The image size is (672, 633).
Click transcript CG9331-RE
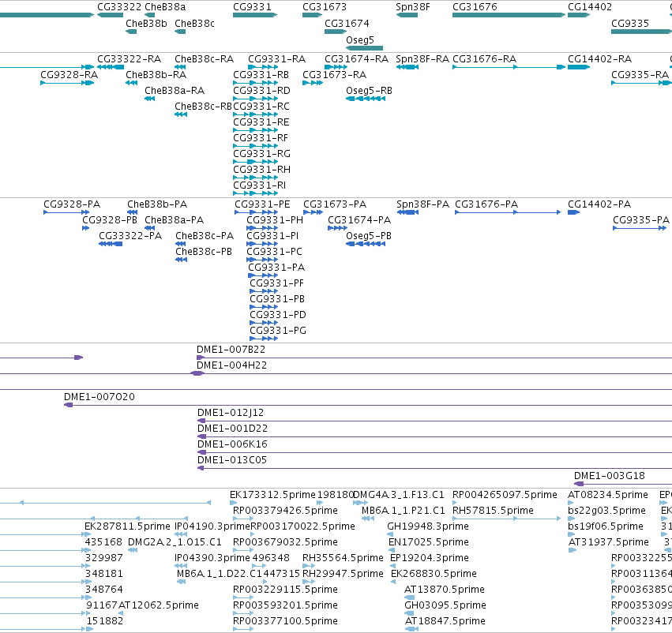[x=261, y=122]
